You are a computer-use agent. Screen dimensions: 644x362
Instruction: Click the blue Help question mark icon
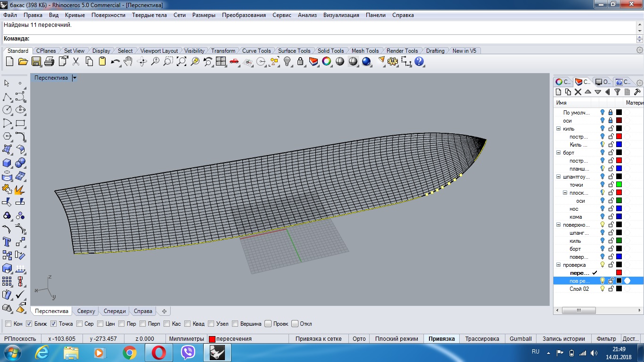click(x=419, y=61)
